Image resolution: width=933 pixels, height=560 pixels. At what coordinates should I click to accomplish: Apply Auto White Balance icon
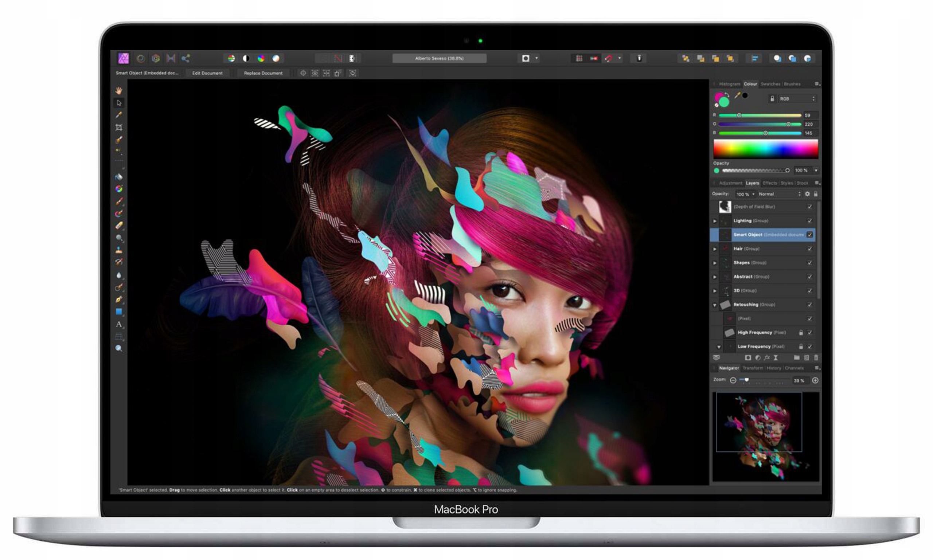tap(276, 58)
